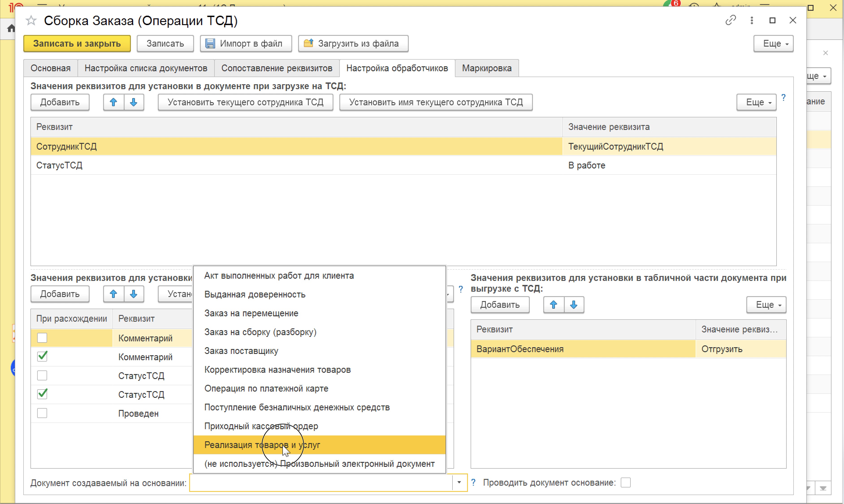Move the top table row down
This screenshot has height=504, width=844.
134,102
